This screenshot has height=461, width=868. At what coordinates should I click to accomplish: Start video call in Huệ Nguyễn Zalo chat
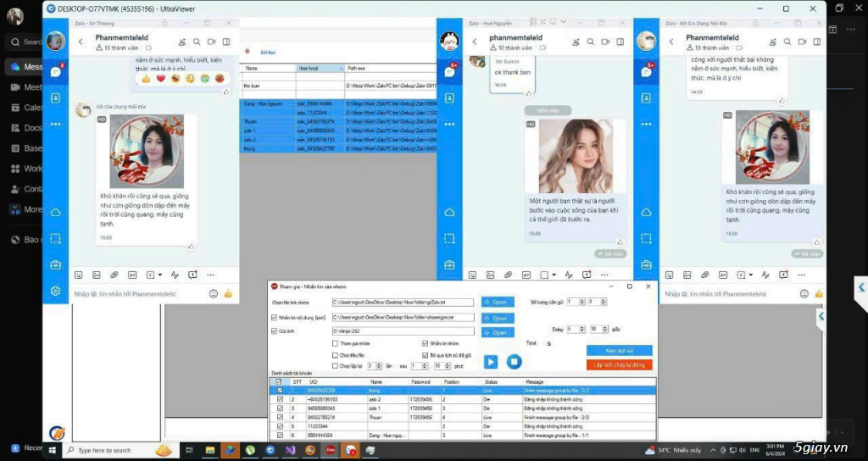coord(605,42)
